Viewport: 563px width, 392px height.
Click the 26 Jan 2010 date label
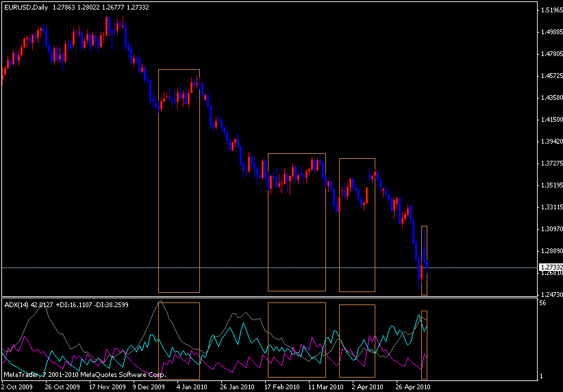[238, 387]
